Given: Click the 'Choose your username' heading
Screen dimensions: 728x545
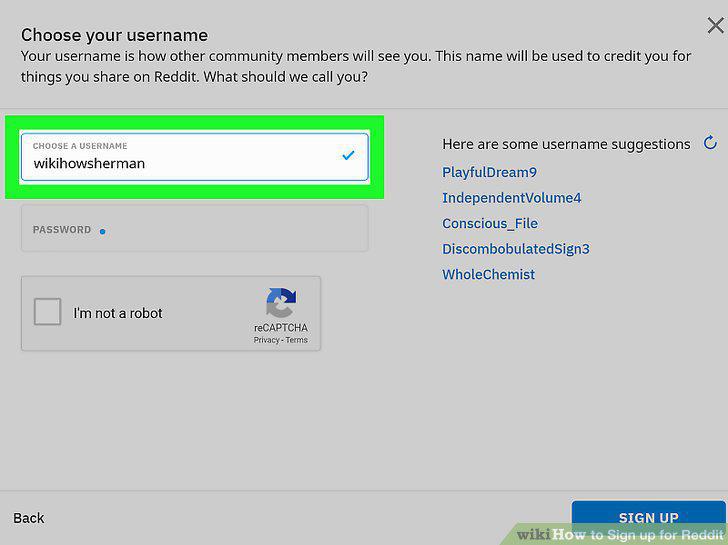Looking at the screenshot, I should pos(115,35).
